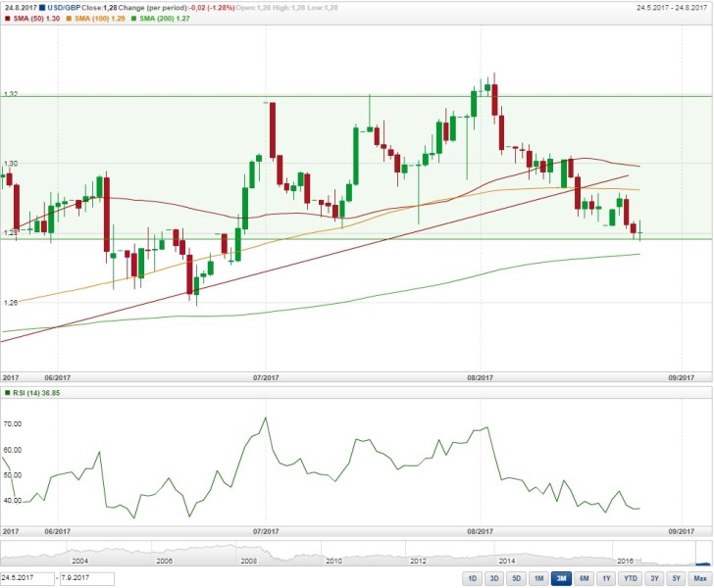Click the end date field 7.9.2017
Screen dimensions: 714x588
point(86,578)
